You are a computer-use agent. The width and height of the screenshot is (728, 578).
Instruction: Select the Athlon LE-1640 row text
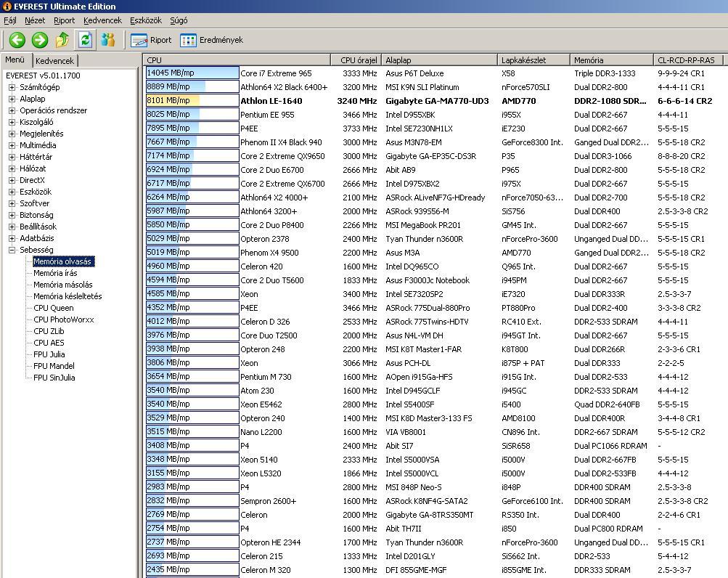point(271,101)
